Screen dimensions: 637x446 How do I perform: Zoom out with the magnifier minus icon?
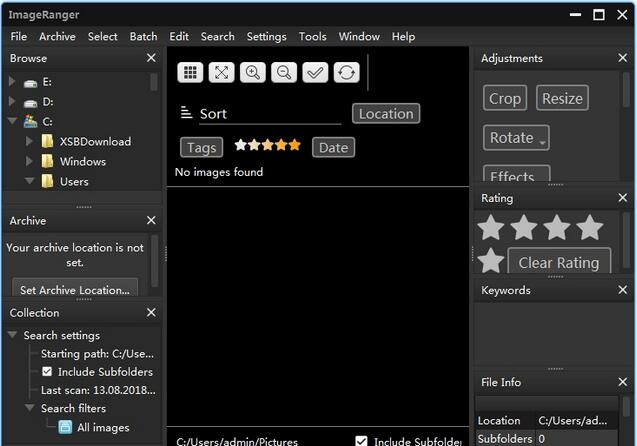pyautogui.click(x=284, y=73)
